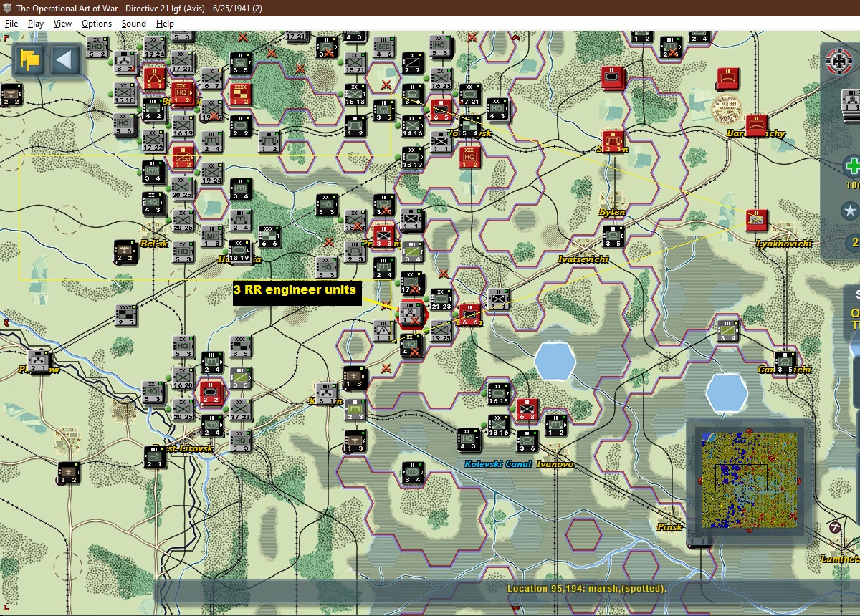Open the Options menu
Screen dimensions: 860x616
tap(97, 24)
